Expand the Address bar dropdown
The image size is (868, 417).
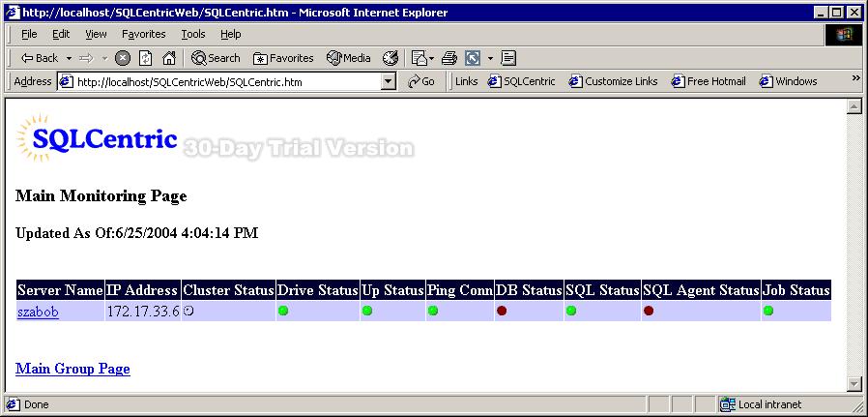pyautogui.click(x=390, y=82)
